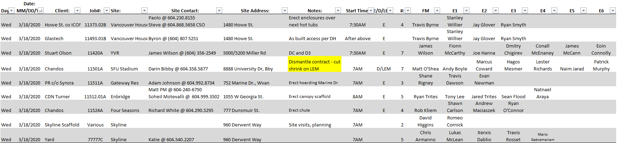Open the Site Contact filter dropdown
This screenshot has height=143, width=644.
coord(219,11)
